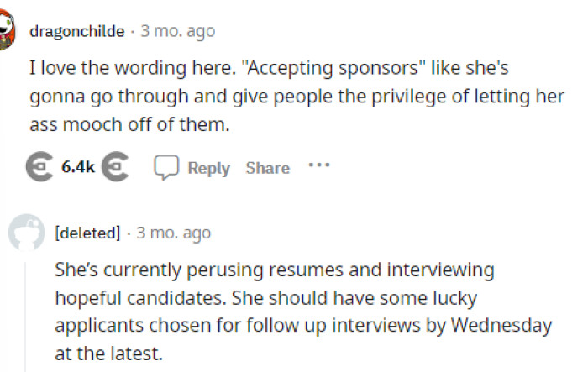The width and height of the screenshot is (588, 372).
Task: Collapse the reply thread using the vertical line
Action: tap(26, 311)
